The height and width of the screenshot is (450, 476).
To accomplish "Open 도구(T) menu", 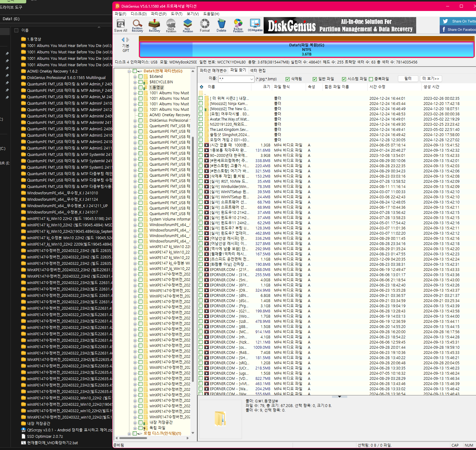I will click(176, 14).
